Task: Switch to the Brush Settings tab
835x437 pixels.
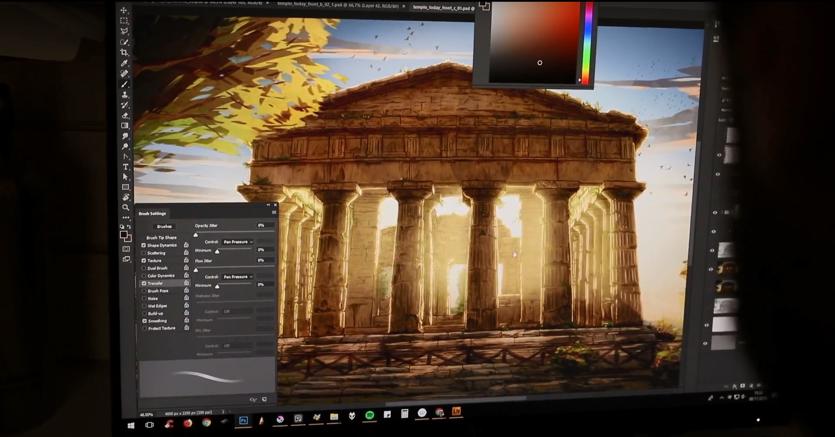Action: [x=152, y=213]
